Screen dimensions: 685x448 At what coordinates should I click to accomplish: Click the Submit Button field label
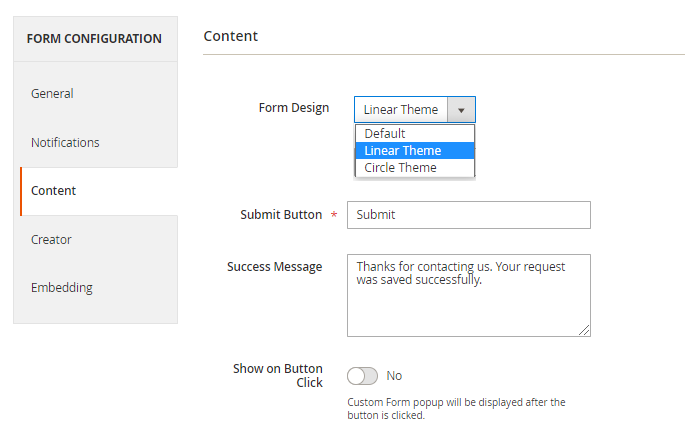pyautogui.click(x=281, y=215)
